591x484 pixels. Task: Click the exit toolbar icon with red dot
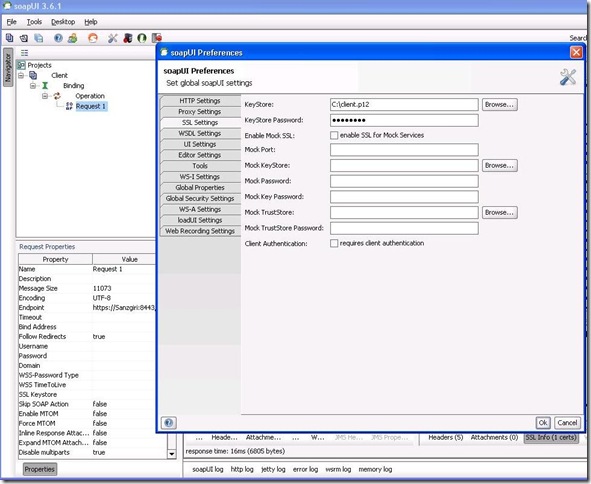(x=156, y=38)
